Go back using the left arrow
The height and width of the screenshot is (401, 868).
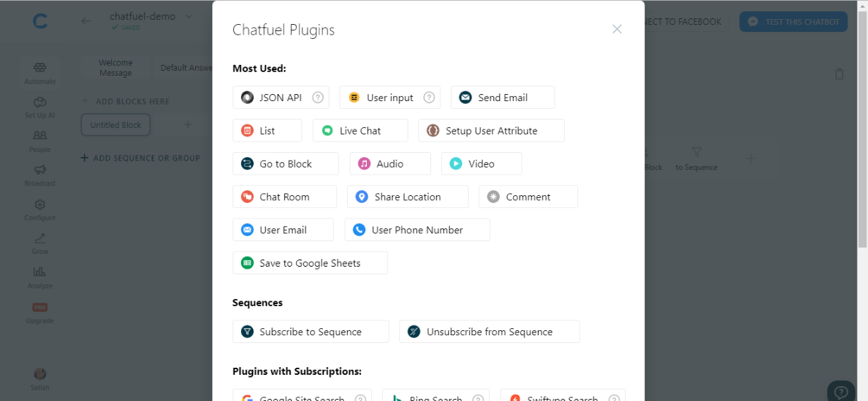point(86,21)
